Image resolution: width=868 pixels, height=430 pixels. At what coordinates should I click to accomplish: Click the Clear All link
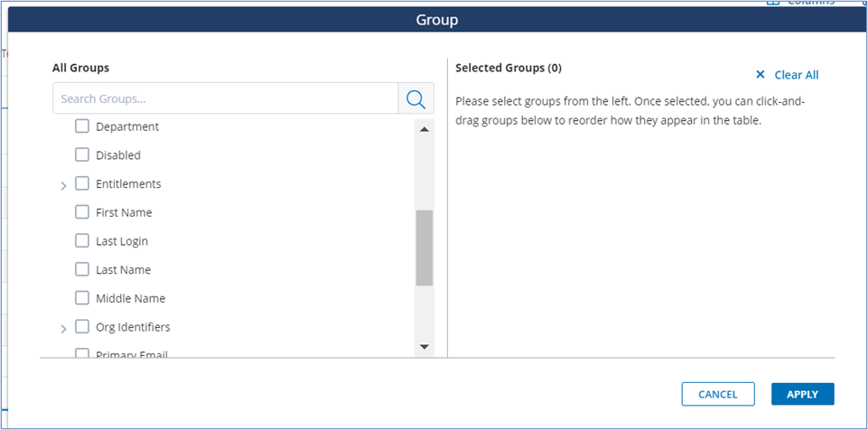(796, 75)
